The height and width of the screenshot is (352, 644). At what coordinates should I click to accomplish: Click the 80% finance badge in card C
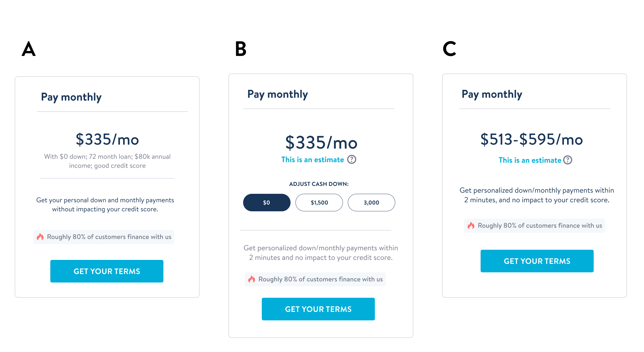[x=535, y=225]
